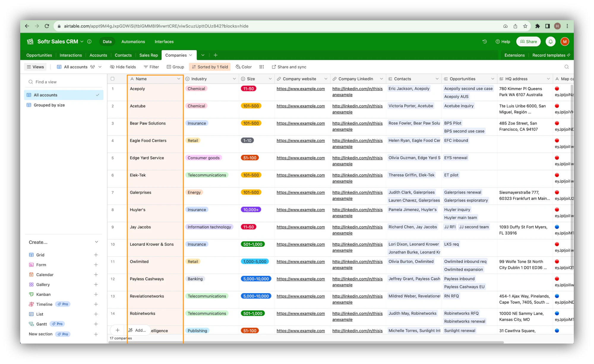Open browser extensions puzzle icon
594x364 pixels.
click(537, 26)
